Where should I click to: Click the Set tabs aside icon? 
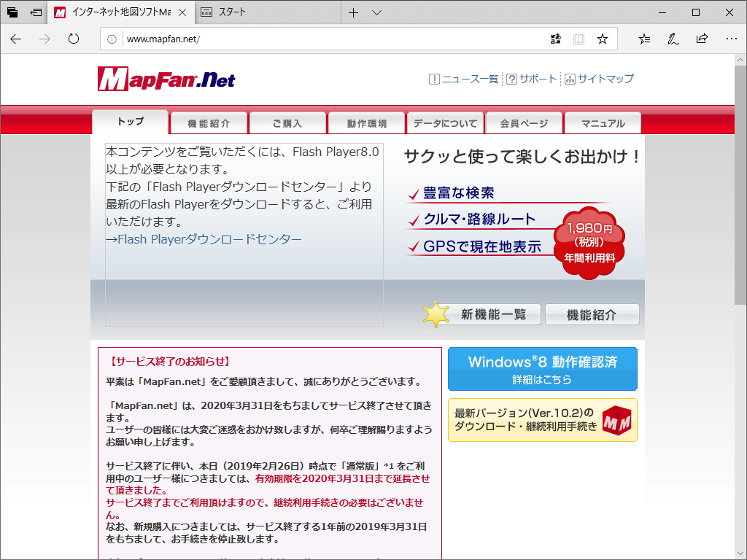[x=37, y=12]
